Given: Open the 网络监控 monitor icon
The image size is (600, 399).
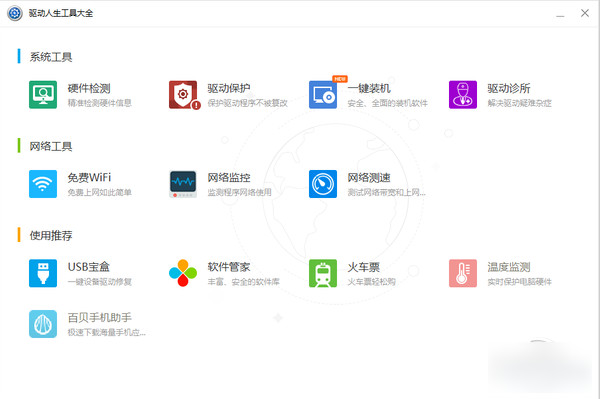Looking at the screenshot, I should (183, 184).
